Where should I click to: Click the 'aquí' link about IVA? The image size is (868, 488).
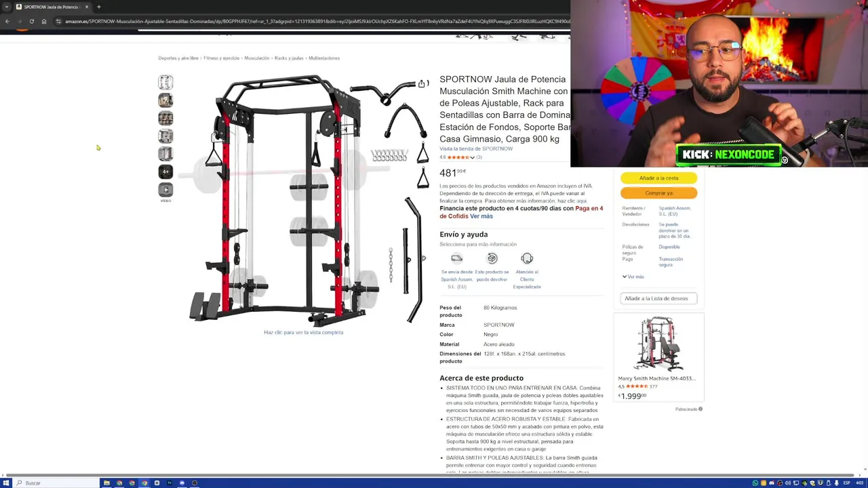point(581,201)
